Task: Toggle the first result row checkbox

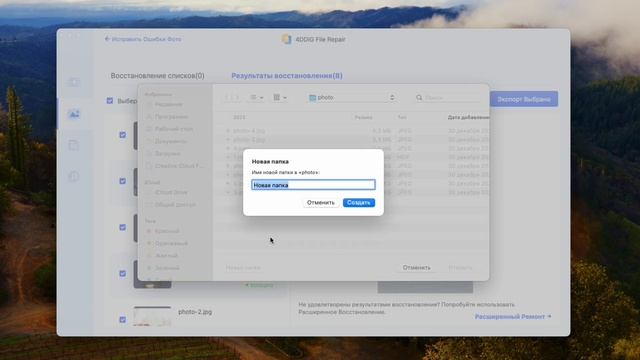Action: (122, 135)
